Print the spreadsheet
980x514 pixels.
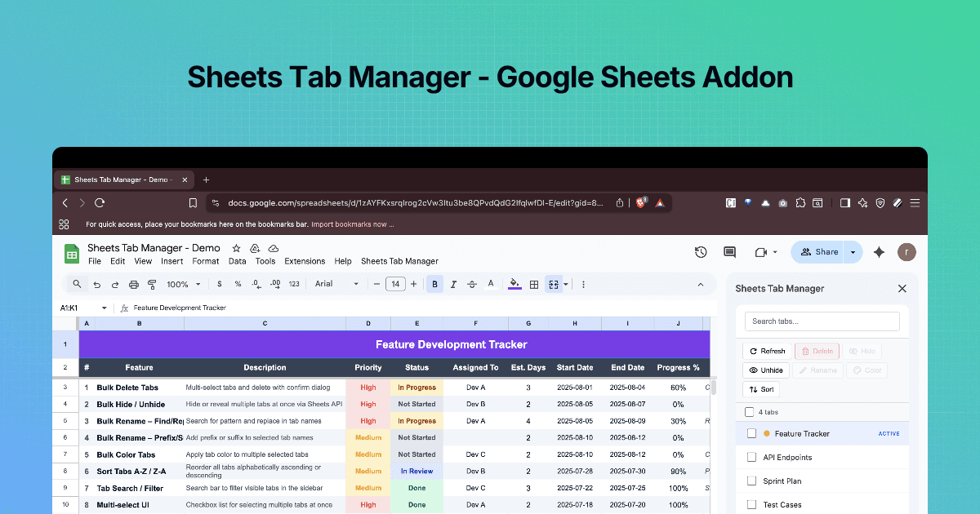pos(133,285)
